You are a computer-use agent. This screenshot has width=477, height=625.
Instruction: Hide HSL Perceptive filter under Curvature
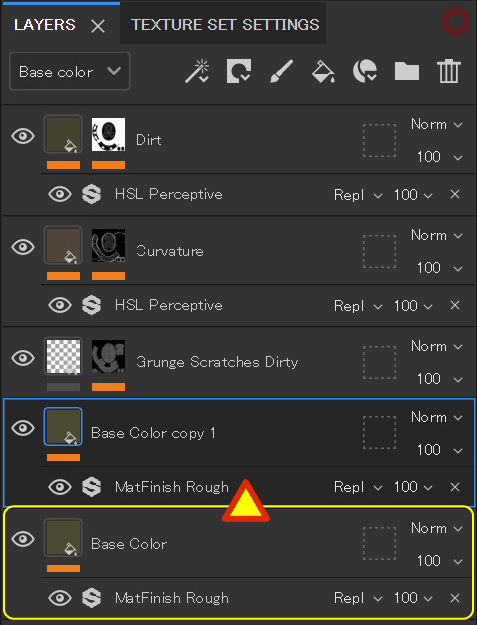(60, 305)
